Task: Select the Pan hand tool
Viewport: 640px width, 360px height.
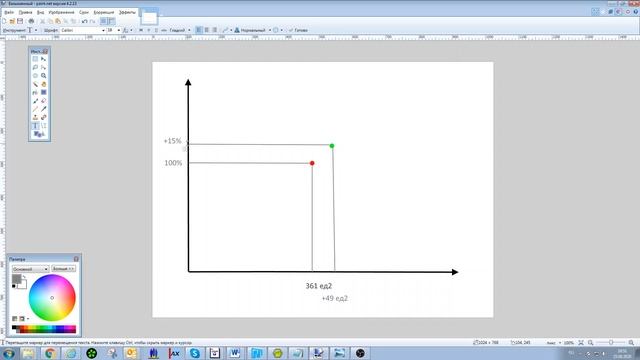Action: [44, 84]
